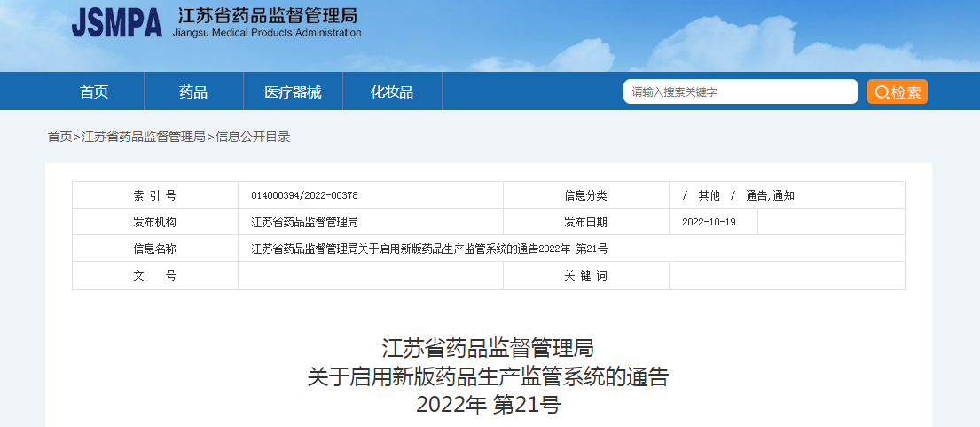
Task: Click the orange 检索 search button
Action: tap(898, 92)
